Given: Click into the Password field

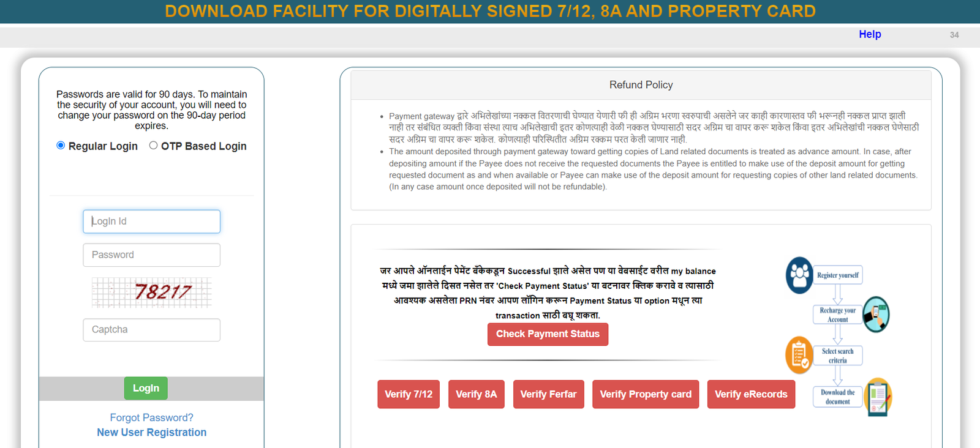Looking at the screenshot, I should [x=151, y=255].
